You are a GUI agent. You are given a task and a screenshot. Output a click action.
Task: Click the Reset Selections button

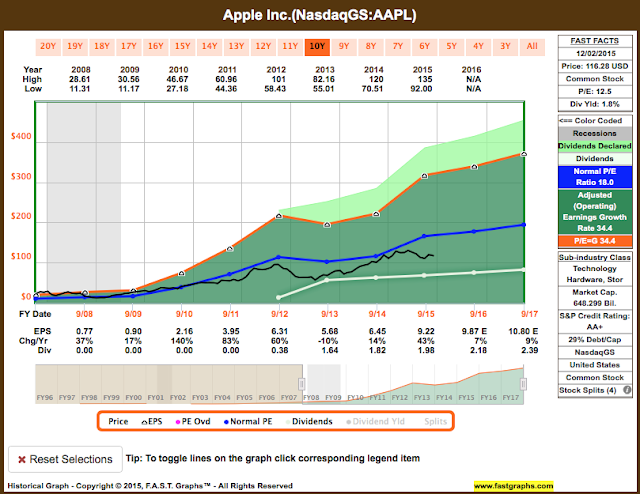[65, 459]
